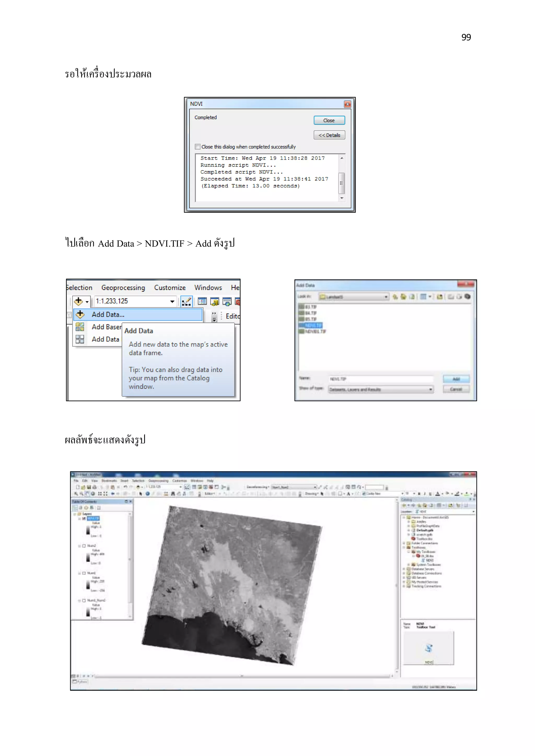535x756 pixels.
Task: Open the Table Of Contents window icon
Action: point(202,301)
